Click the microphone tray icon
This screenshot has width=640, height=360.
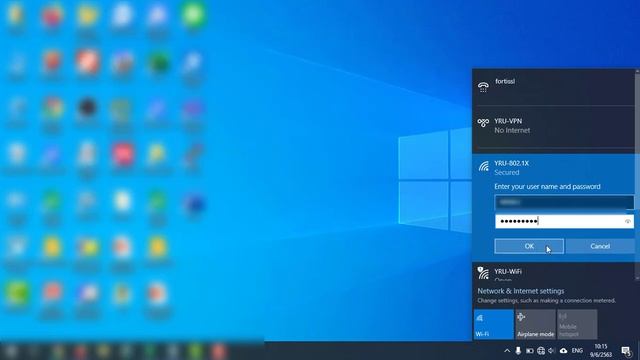(518, 351)
